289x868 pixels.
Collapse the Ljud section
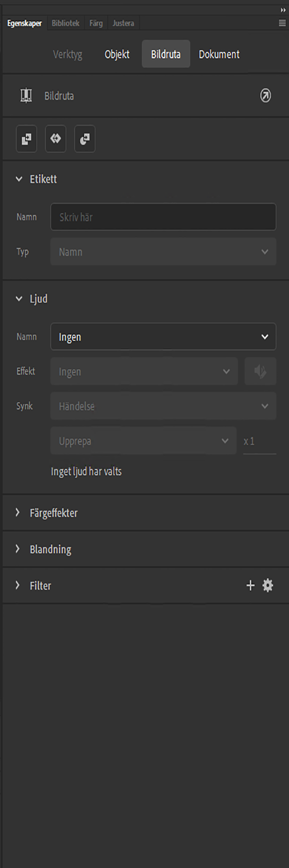[19, 299]
